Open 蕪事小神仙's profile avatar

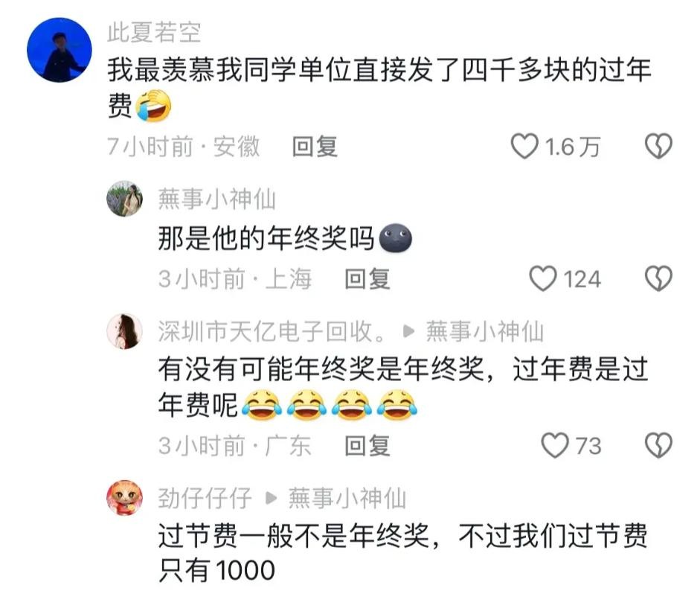[x=124, y=199]
